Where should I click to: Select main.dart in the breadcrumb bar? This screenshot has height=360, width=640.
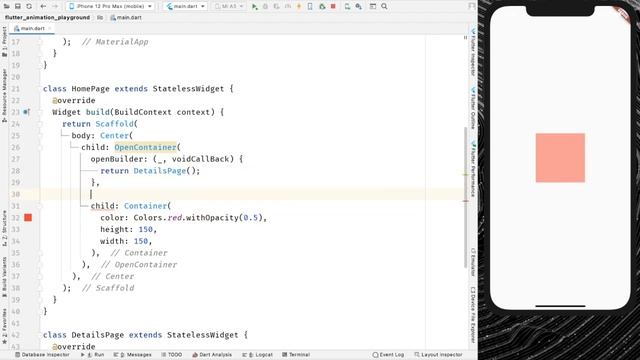pos(126,18)
